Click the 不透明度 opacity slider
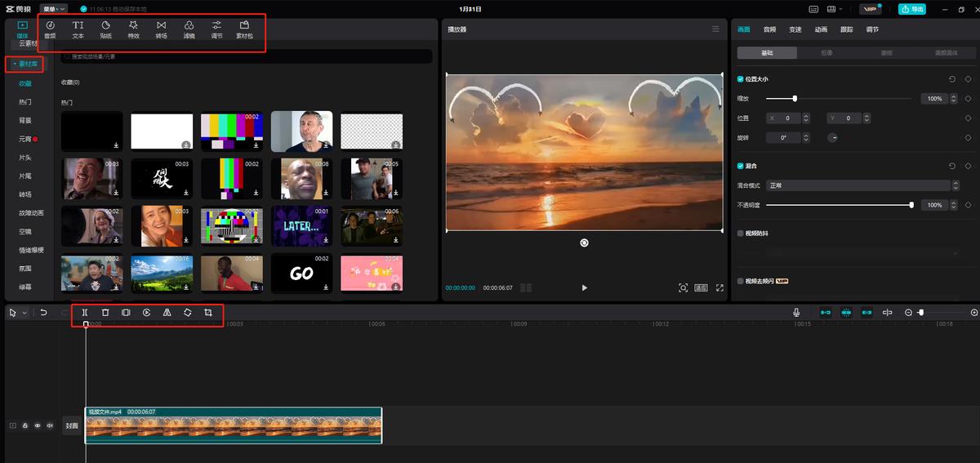 pyautogui.click(x=838, y=205)
